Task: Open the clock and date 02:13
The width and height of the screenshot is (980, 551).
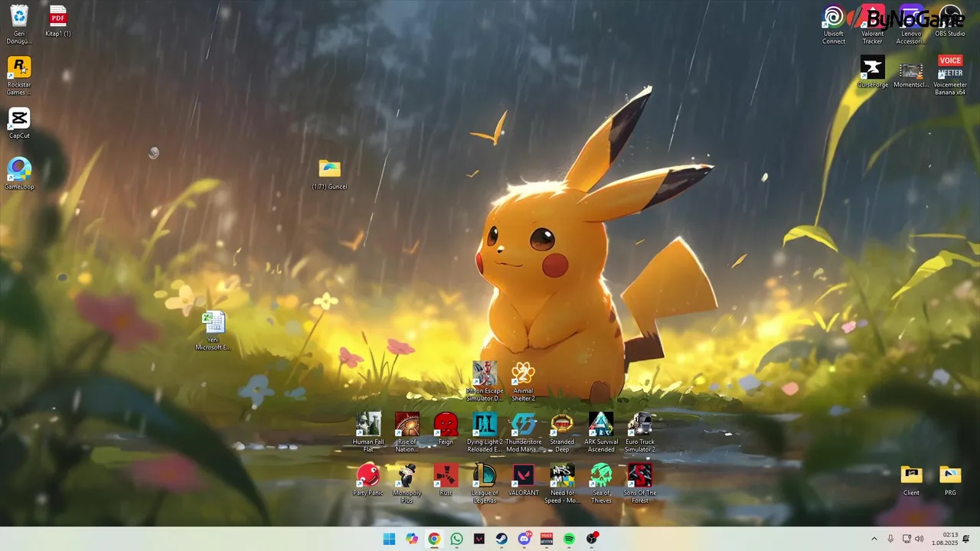Action: click(944, 539)
